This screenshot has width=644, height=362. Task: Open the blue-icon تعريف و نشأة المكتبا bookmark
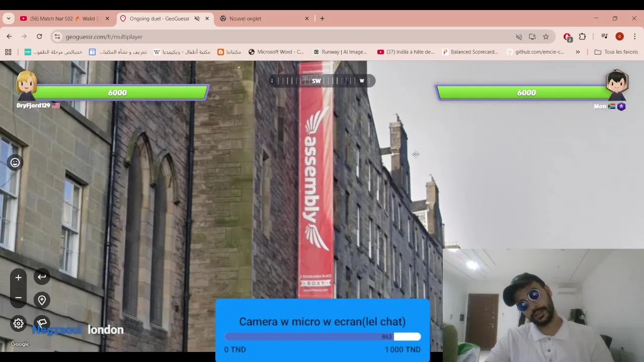click(x=118, y=52)
